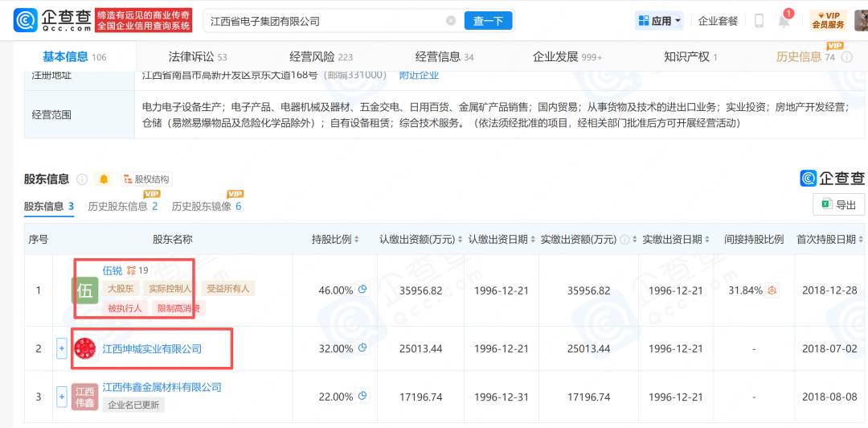This screenshot has width=868, height=428.
Task: Click the 受益所有人 tag
Action: [227, 288]
